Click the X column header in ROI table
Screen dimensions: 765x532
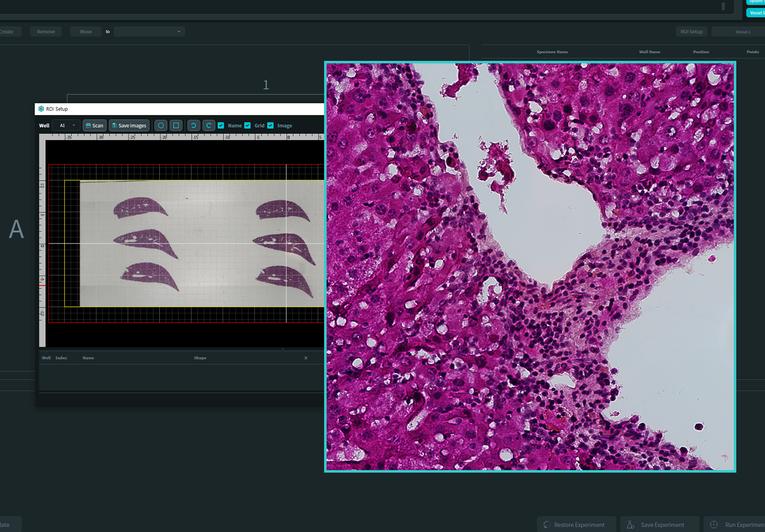(306, 358)
